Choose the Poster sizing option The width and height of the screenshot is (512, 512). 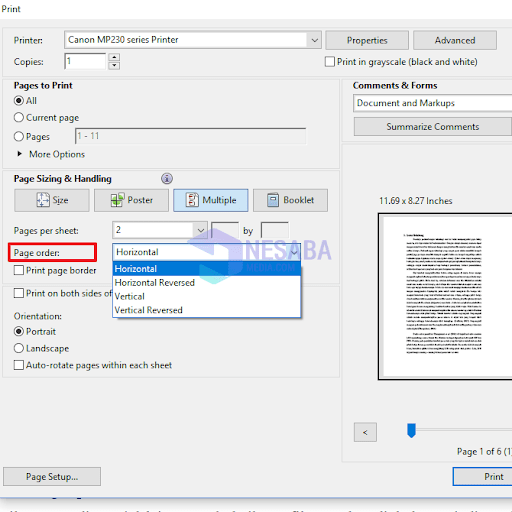131,200
